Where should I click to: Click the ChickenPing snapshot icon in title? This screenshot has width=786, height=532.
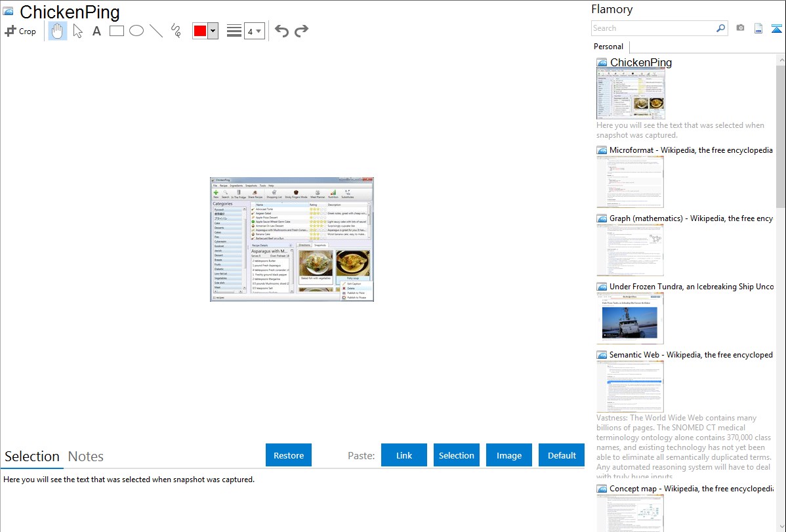coord(8,11)
